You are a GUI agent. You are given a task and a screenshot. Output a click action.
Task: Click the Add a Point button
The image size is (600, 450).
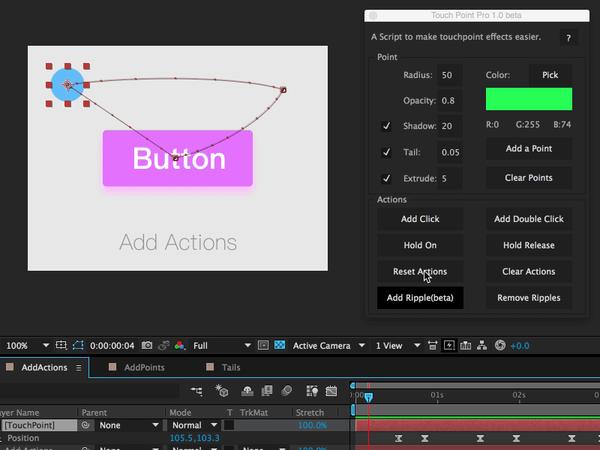pos(529,149)
